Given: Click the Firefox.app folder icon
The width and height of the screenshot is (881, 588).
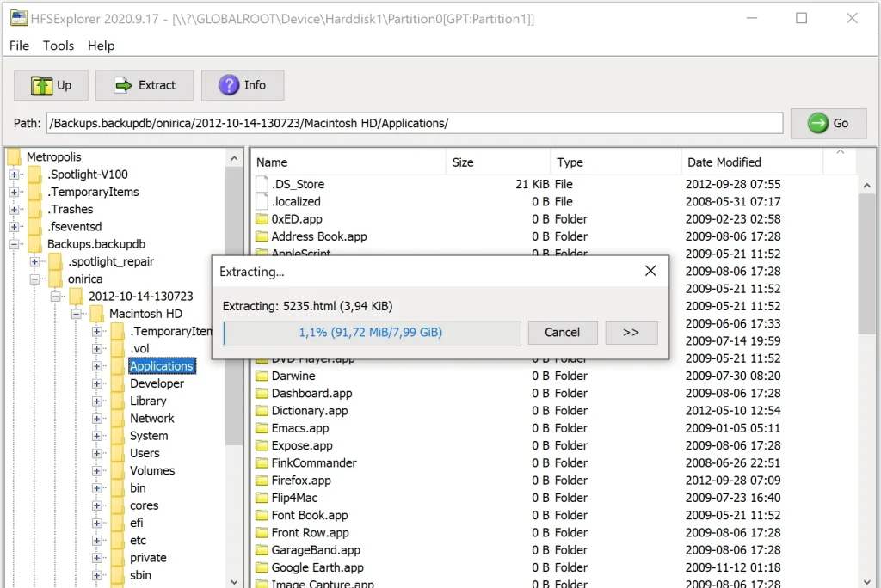Looking at the screenshot, I should click(262, 481).
